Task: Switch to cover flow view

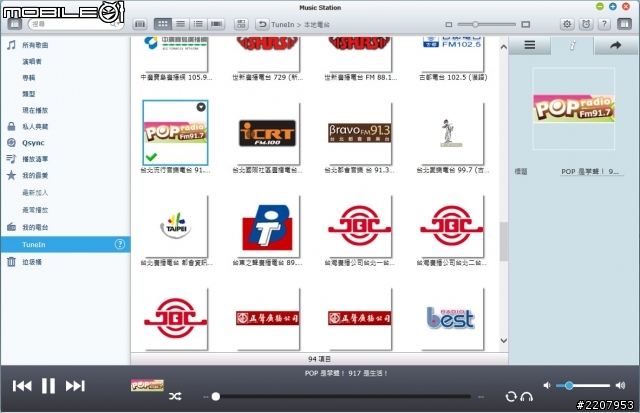Action: (216, 24)
